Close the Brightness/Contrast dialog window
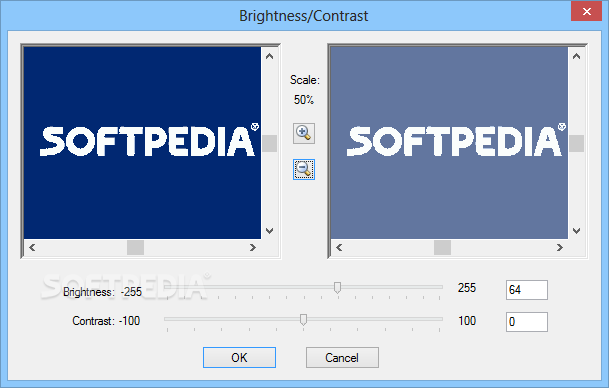 [x=586, y=11]
